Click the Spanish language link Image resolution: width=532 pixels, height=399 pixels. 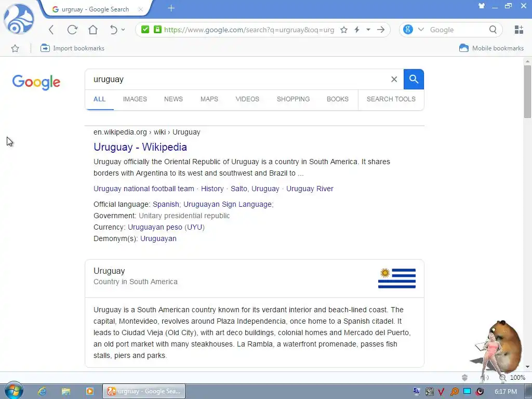tap(166, 204)
